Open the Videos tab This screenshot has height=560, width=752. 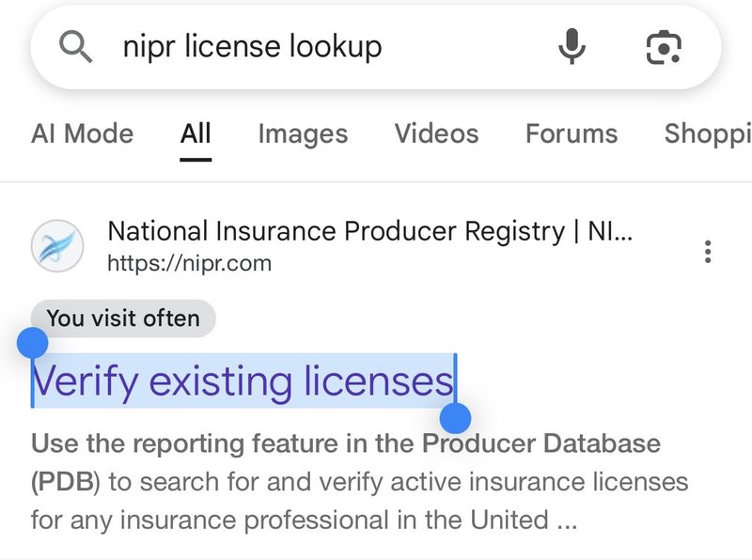(x=437, y=133)
